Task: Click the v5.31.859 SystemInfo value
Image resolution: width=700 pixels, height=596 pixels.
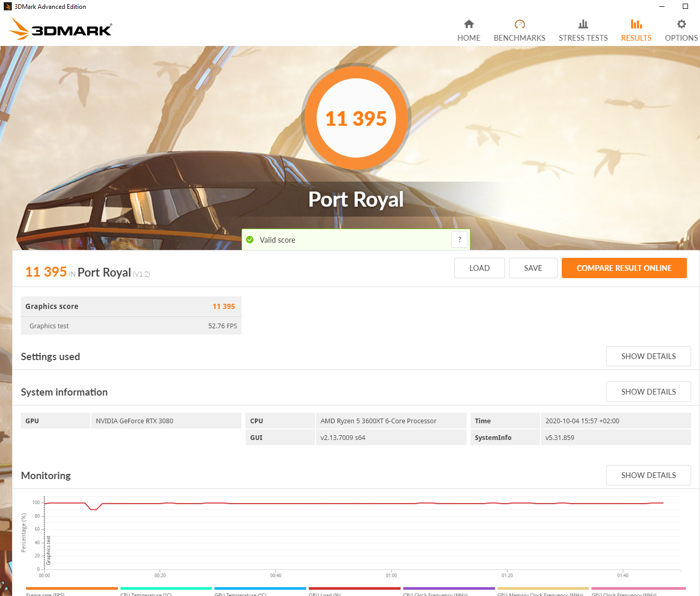Action: (x=560, y=437)
